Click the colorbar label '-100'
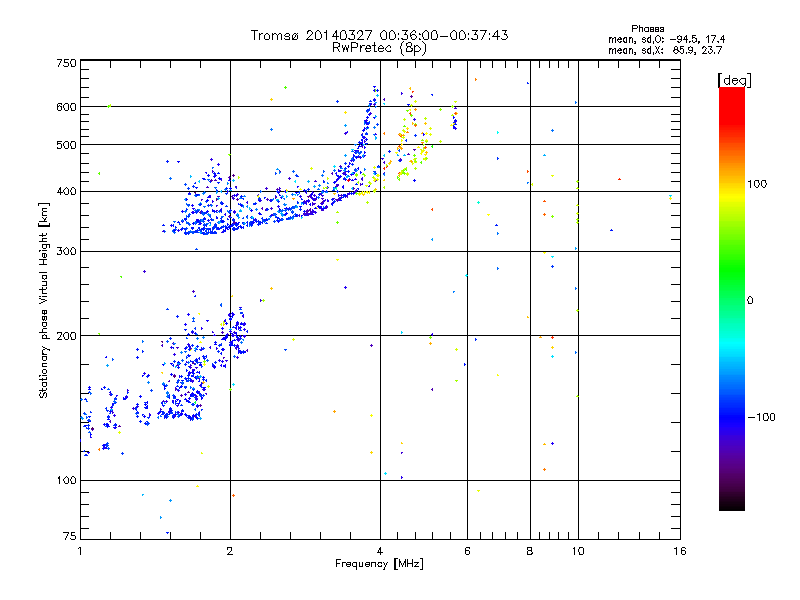The height and width of the screenshot is (600, 800). [x=761, y=417]
